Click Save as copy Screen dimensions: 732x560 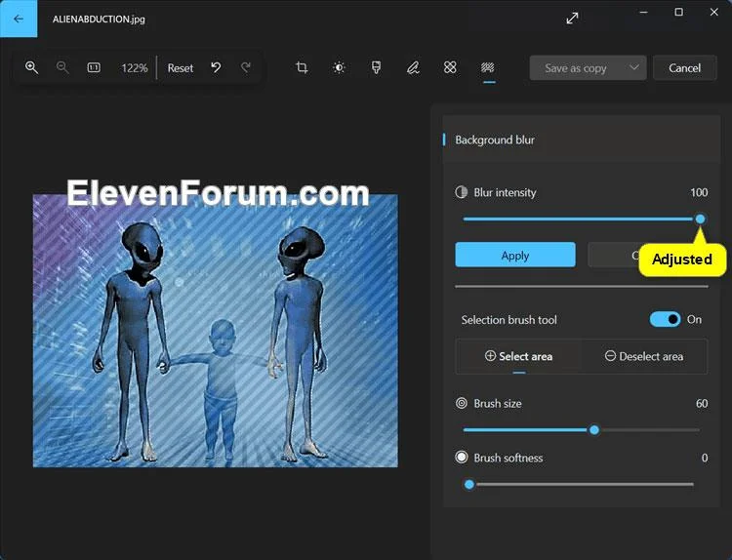[575, 68]
